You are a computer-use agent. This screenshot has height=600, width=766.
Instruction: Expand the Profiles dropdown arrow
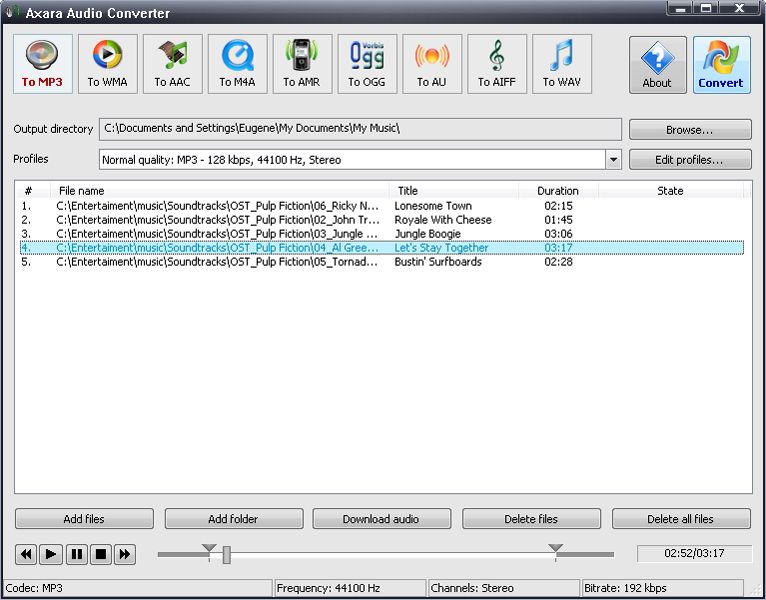[614, 160]
